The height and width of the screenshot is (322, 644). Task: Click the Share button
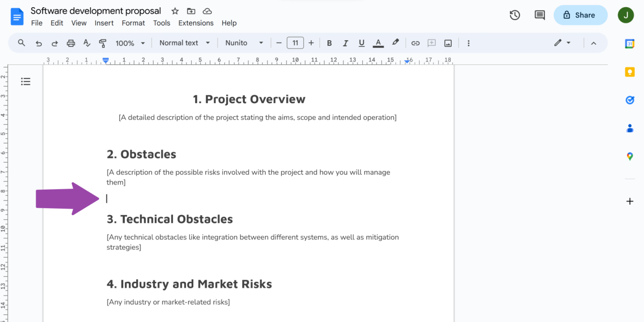tap(580, 15)
